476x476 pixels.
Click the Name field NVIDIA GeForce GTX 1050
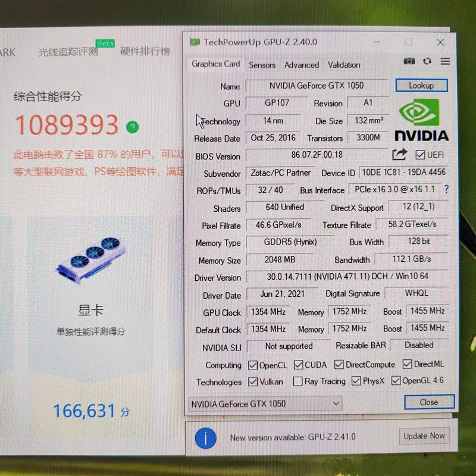(317, 86)
